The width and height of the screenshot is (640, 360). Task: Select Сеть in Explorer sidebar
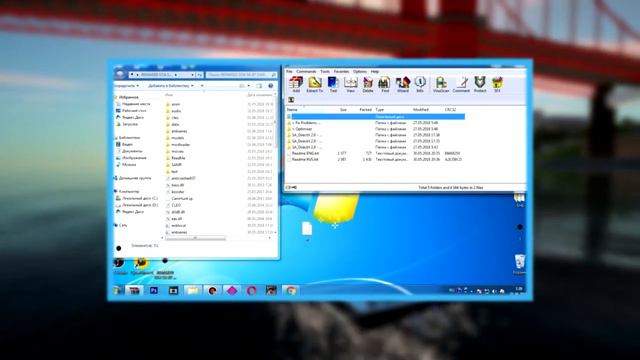(123, 225)
